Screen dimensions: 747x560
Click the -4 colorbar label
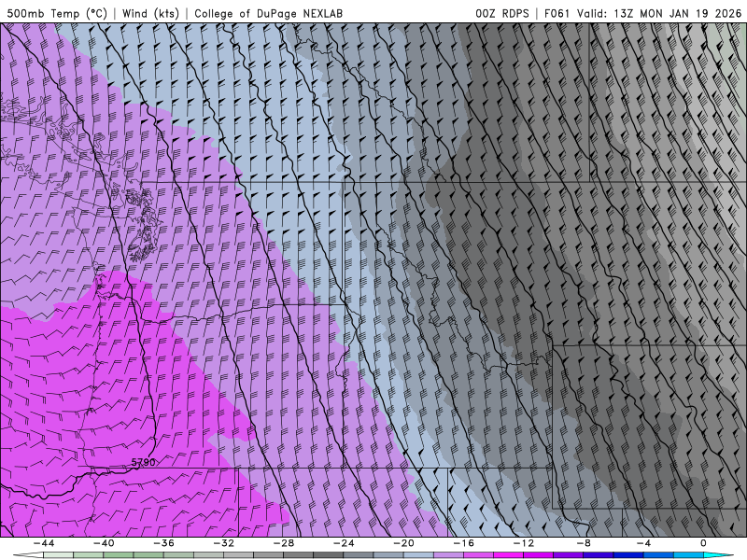643,543
